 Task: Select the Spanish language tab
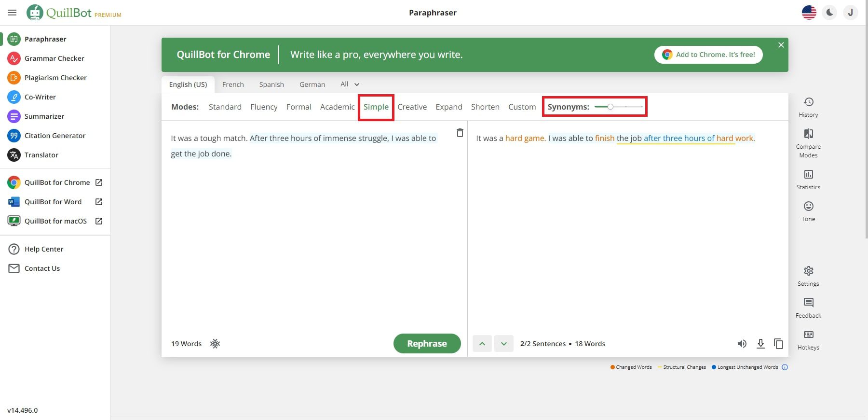pyautogui.click(x=271, y=84)
